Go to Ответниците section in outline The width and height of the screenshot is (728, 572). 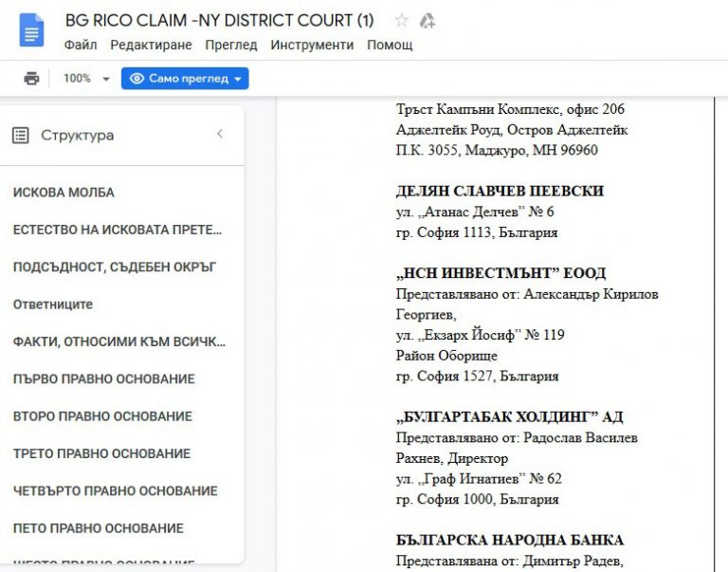click(x=53, y=304)
